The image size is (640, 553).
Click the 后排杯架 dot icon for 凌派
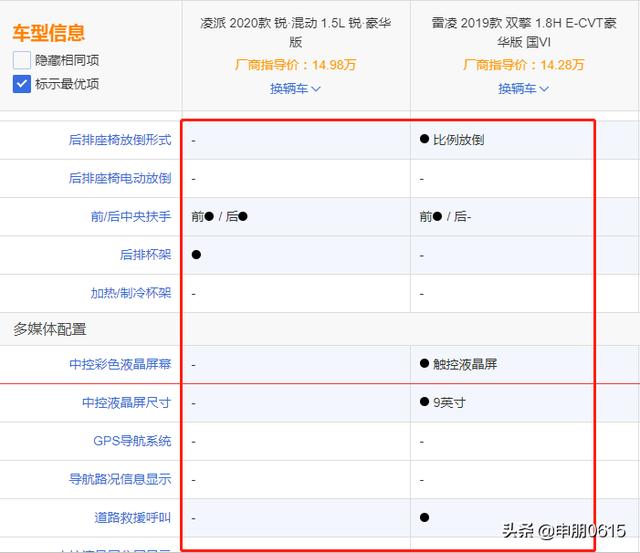197,255
